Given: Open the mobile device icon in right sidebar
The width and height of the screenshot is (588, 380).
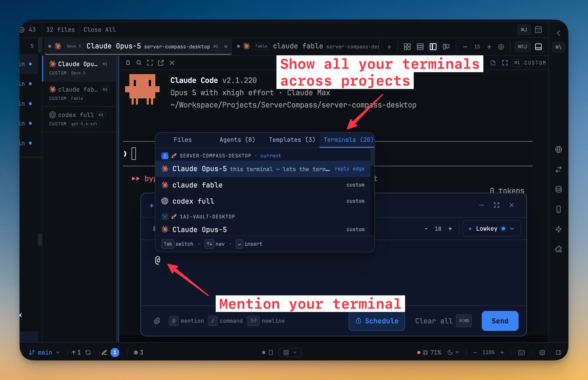Looking at the screenshot, I should (558, 209).
